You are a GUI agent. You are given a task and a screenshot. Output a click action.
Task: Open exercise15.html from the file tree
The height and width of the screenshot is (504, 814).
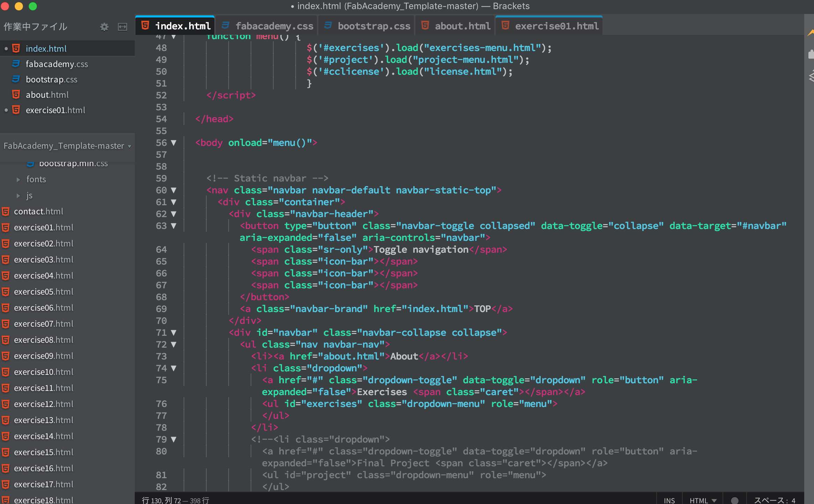44,452
